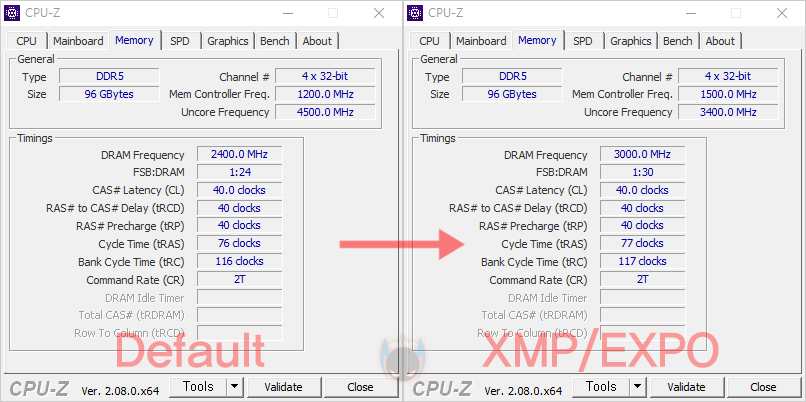
Task: Click the 1500.0 MHz Mem Controller Freq. value
Action: coord(728,94)
